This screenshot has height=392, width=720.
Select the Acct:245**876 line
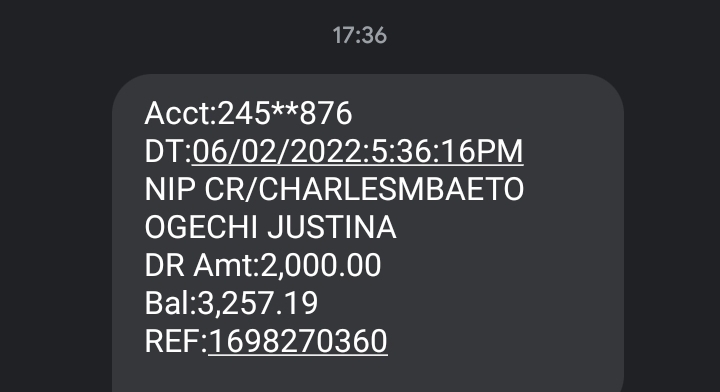(x=248, y=113)
